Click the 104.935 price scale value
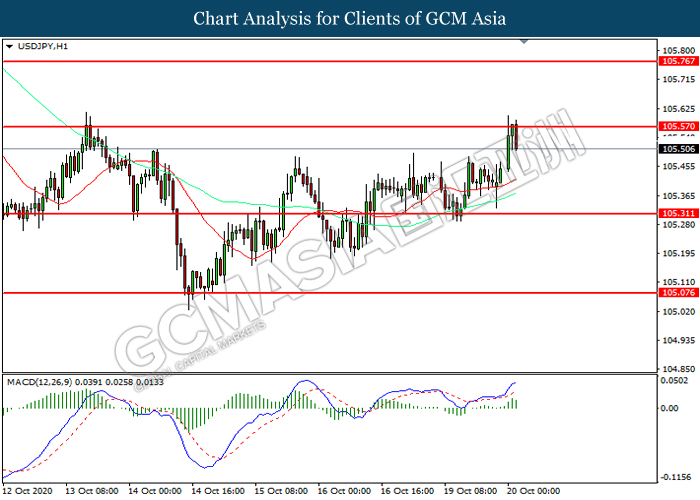The height and width of the screenshot is (500, 700). coord(679,340)
